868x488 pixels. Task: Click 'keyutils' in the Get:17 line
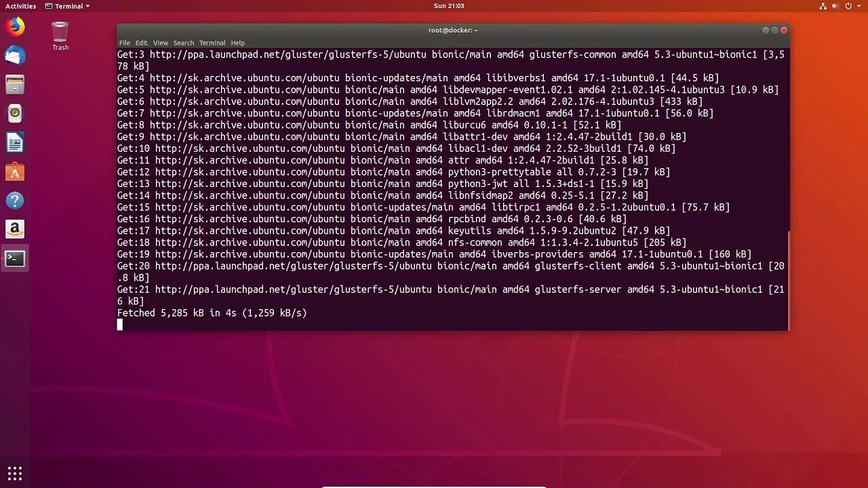pyautogui.click(x=469, y=230)
